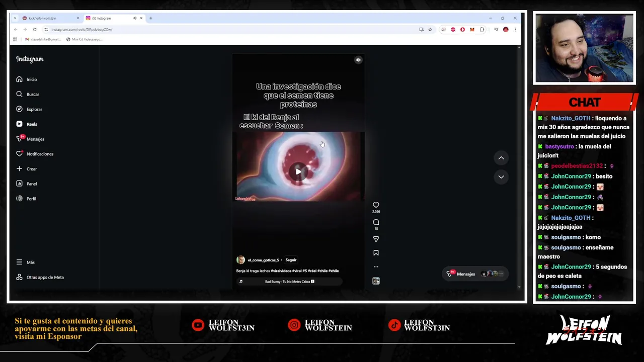
Task: Open reel comments bubble icon
Action: coord(376,222)
